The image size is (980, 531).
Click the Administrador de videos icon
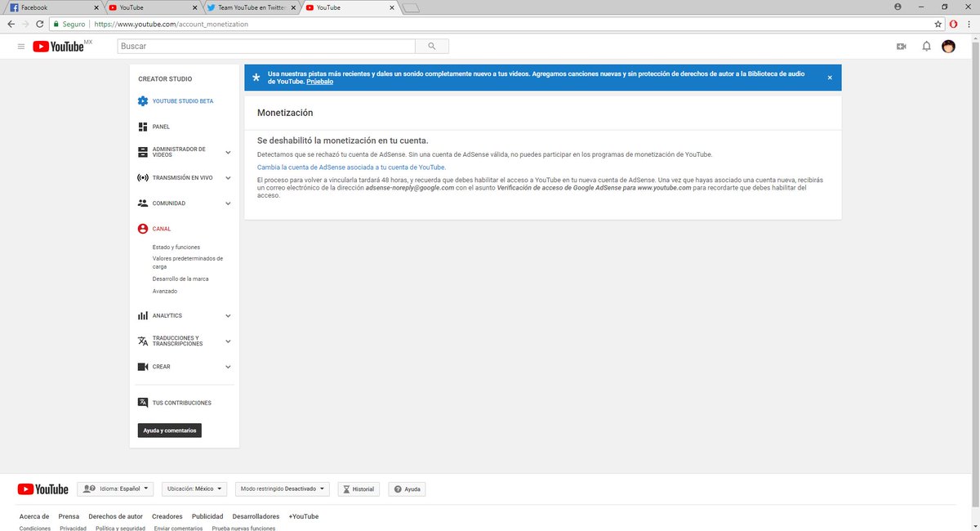point(143,152)
